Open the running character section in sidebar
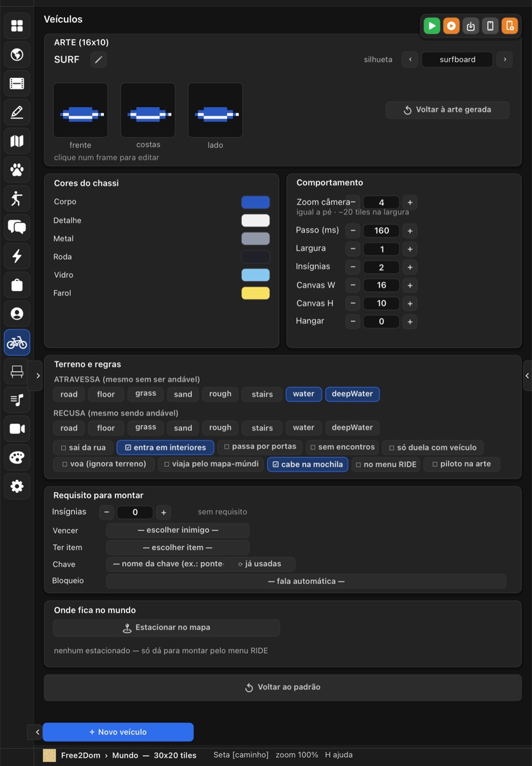Viewport: 532px width, 766px height. click(17, 198)
